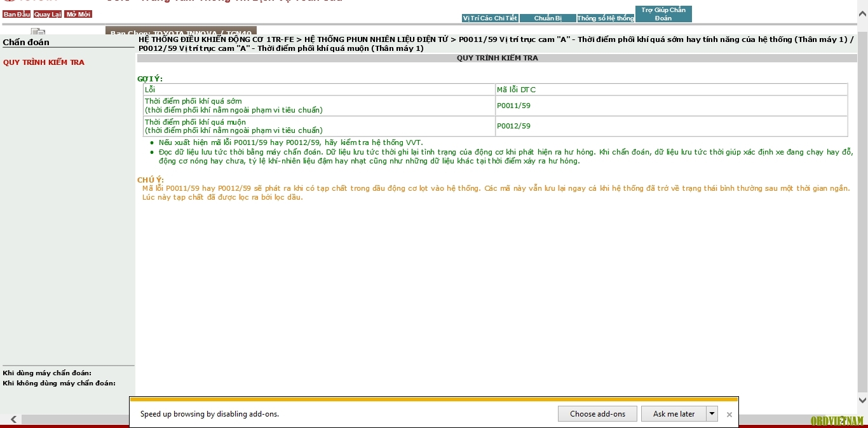
Task: Click the centered QUY TRÌNH KIỂM TRA title bar
Action: pyautogui.click(x=497, y=58)
